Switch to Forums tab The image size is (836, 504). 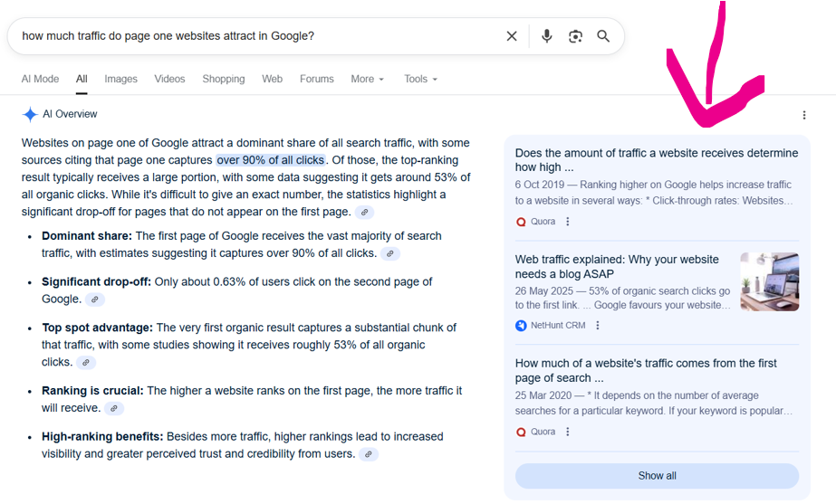pyautogui.click(x=317, y=79)
